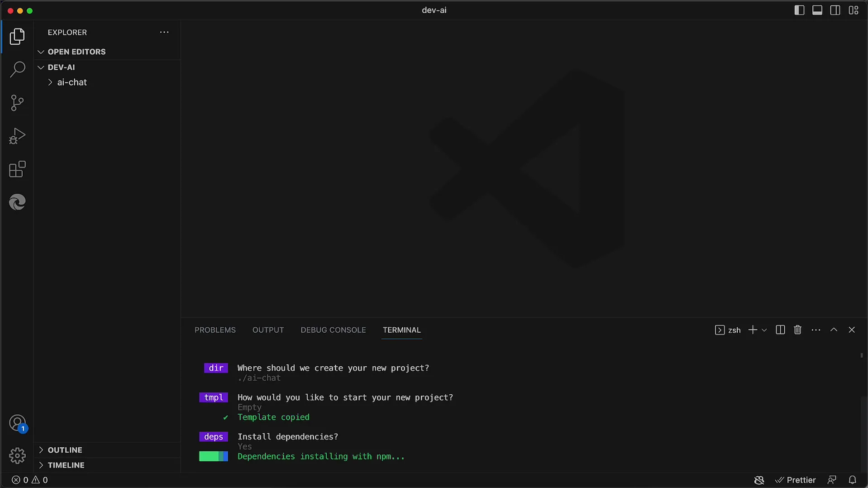Click the npm install progress bar
The height and width of the screenshot is (488, 868).
tap(214, 456)
